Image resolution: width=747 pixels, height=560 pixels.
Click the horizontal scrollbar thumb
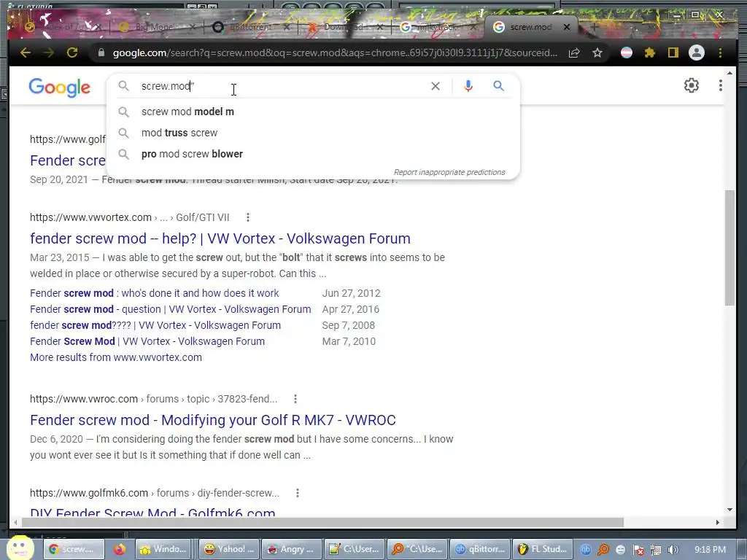[x=322, y=522]
